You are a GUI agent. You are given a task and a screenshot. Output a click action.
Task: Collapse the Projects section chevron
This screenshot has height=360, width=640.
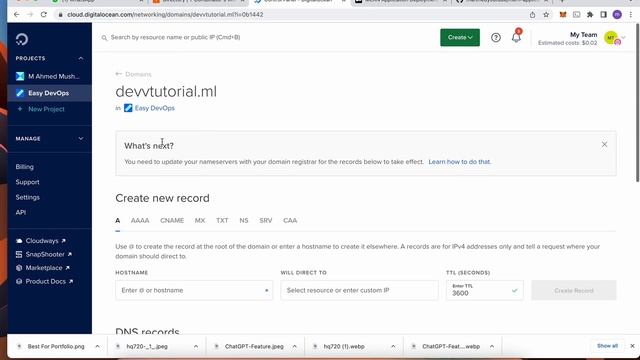pos(81,58)
